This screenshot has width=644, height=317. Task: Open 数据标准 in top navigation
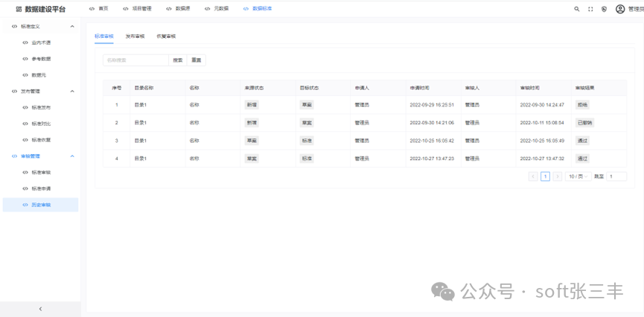[x=258, y=9]
